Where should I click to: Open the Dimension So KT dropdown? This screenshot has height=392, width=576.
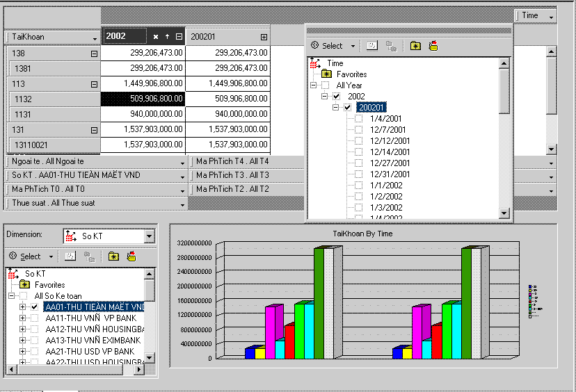coord(149,236)
